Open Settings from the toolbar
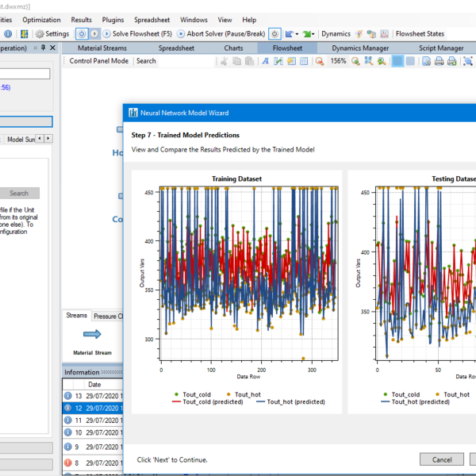 point(52,33)
